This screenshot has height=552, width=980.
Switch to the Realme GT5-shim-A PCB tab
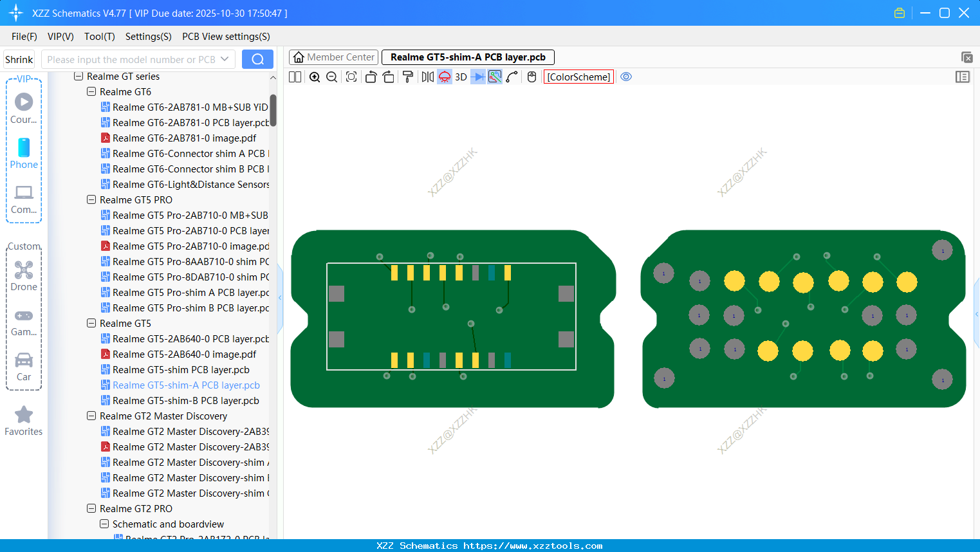[x=468, y=57]
